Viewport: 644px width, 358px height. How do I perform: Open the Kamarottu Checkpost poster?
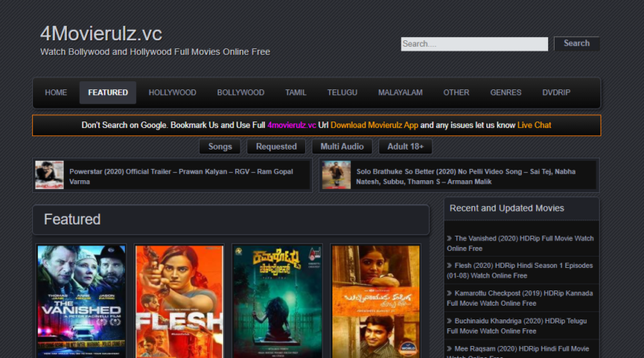277,301
